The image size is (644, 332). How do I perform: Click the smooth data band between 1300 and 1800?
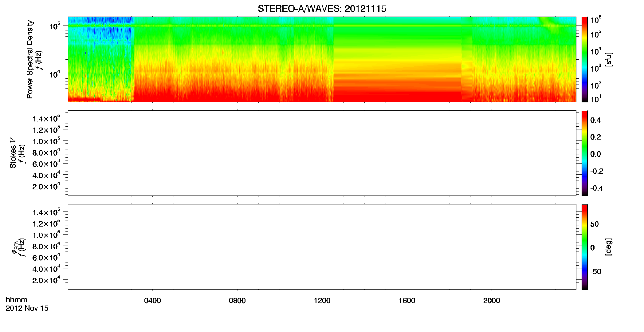point(398,59)
